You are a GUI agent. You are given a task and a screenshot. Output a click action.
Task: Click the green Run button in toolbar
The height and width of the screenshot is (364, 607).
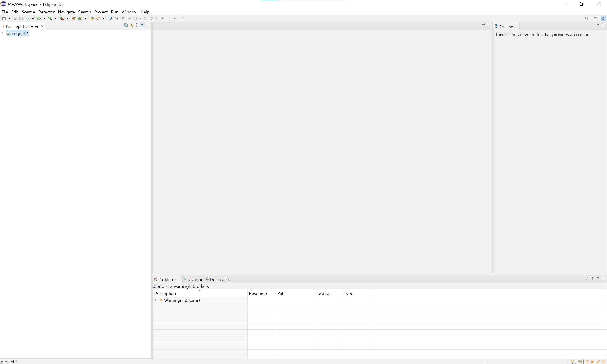click(39, 18)
